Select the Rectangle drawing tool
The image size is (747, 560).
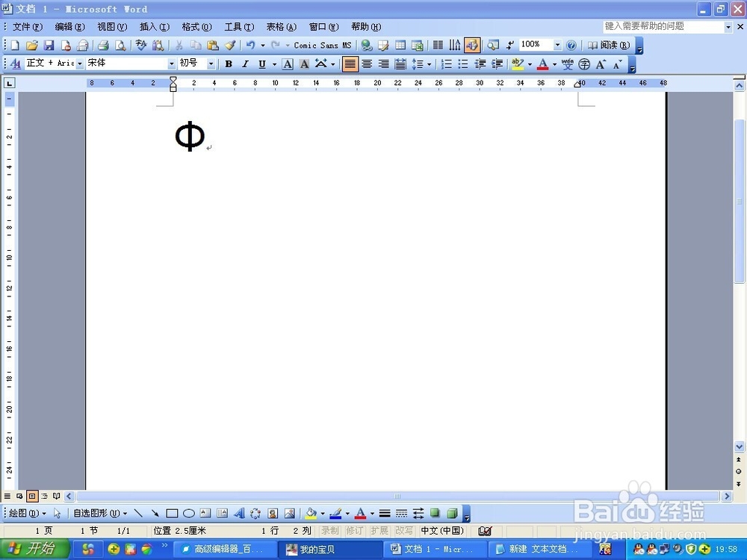pos(172,513)
